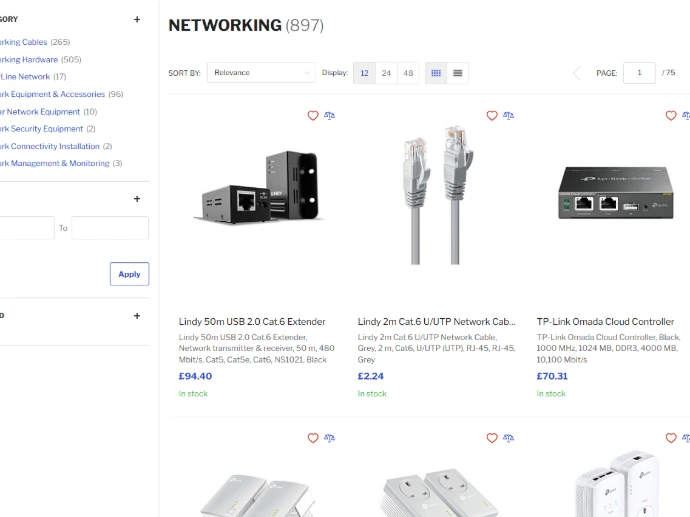Add Lindy 2m Cat.6 cable to wishlist
This screenshot has height=517, width=690.
492,116
